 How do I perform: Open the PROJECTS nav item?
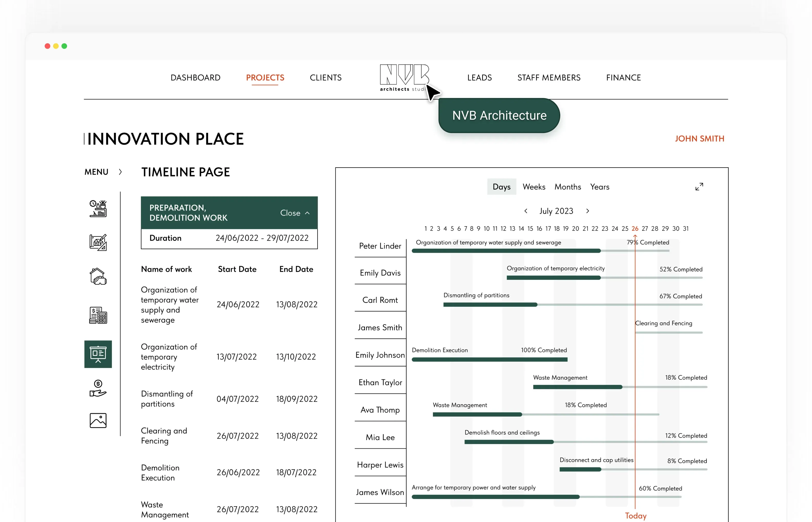265,78
